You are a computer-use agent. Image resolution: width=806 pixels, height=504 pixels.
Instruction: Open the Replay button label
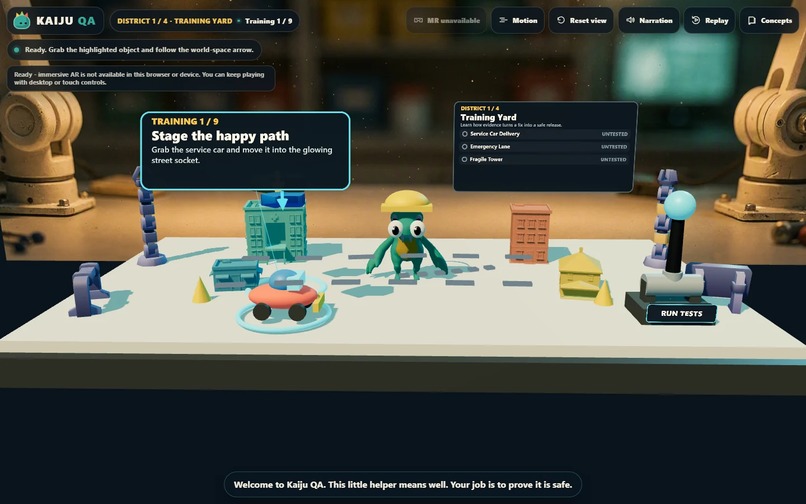pyautogui.click(x=717, y=21)
